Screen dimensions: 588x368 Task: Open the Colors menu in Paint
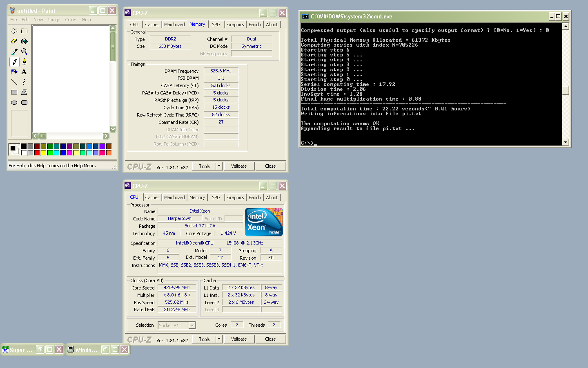(71, 20)
